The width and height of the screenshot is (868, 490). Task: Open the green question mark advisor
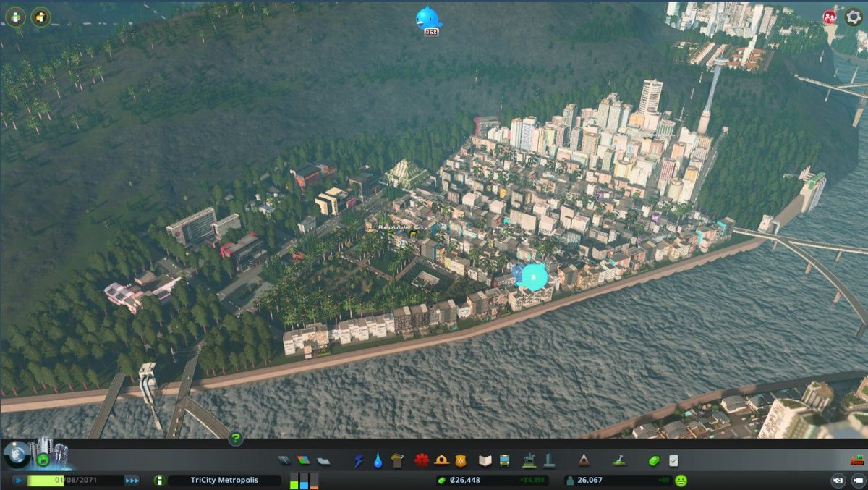tap(235, 439)
